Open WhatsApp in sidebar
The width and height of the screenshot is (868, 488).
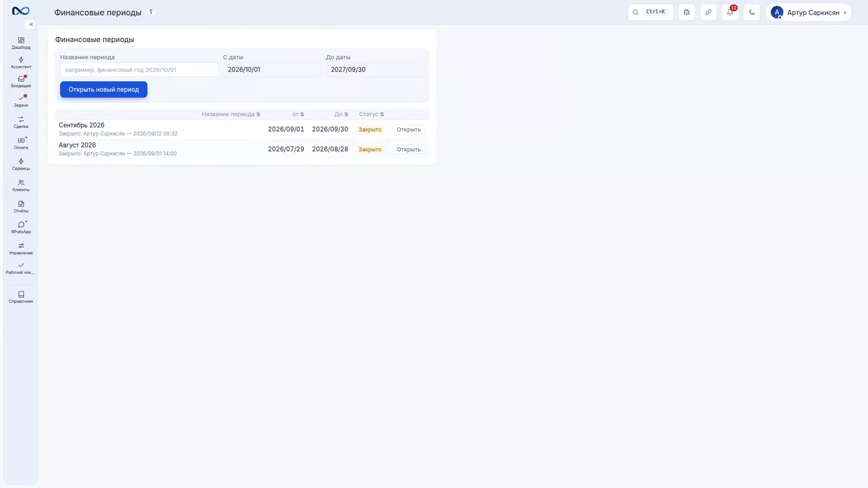click(x=21, y=227)
